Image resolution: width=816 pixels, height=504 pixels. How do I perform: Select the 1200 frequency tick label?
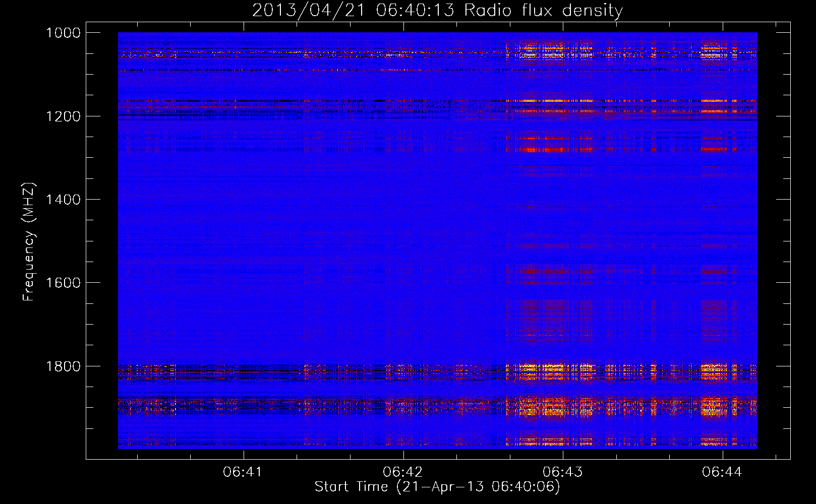63,116
